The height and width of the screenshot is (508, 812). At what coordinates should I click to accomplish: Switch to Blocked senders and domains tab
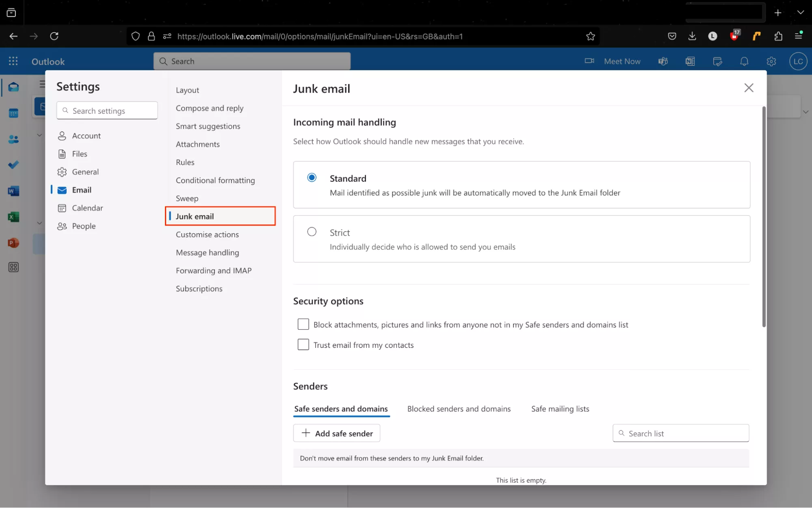[459, 409]
